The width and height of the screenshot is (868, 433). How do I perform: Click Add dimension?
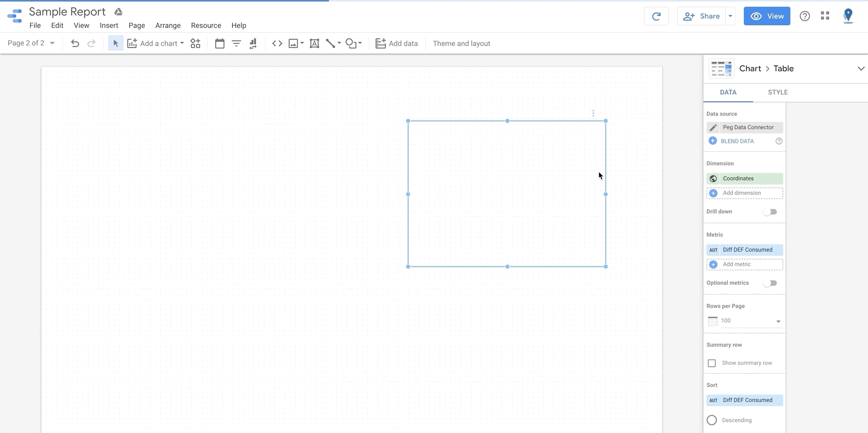click(745, 193)
